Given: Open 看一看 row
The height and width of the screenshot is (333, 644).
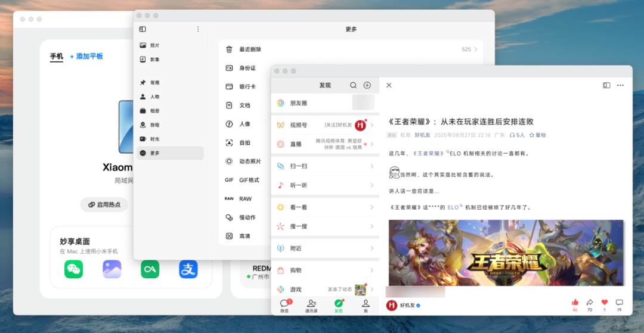Looking at the screenshot, I should tap(325, 207).
